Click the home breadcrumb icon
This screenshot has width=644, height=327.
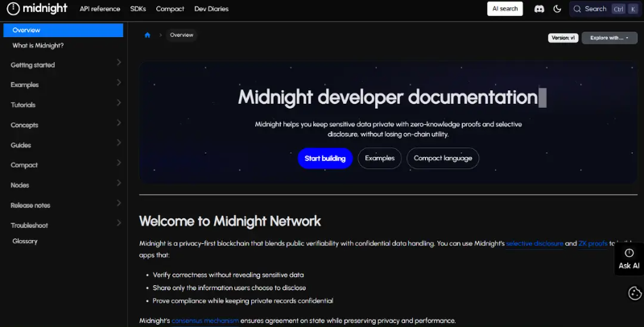(x=147, y=35)
